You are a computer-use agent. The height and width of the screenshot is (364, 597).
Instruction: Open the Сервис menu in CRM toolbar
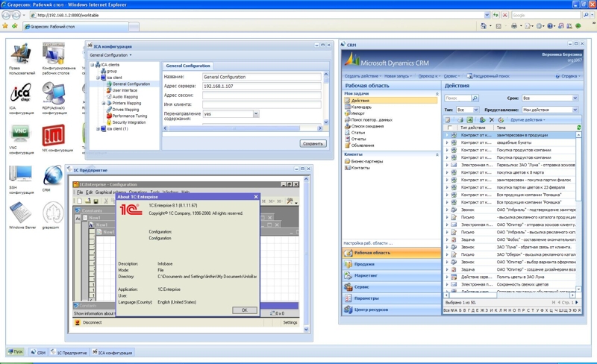[x=451, y=76]
